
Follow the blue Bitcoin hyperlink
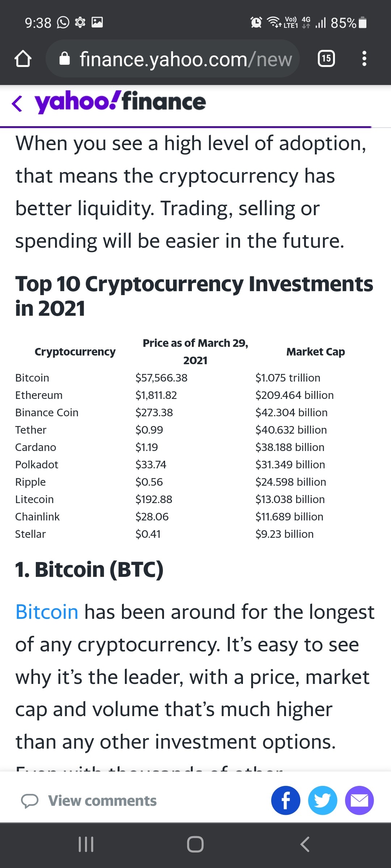pyautogui.click(x=47, y=612)
